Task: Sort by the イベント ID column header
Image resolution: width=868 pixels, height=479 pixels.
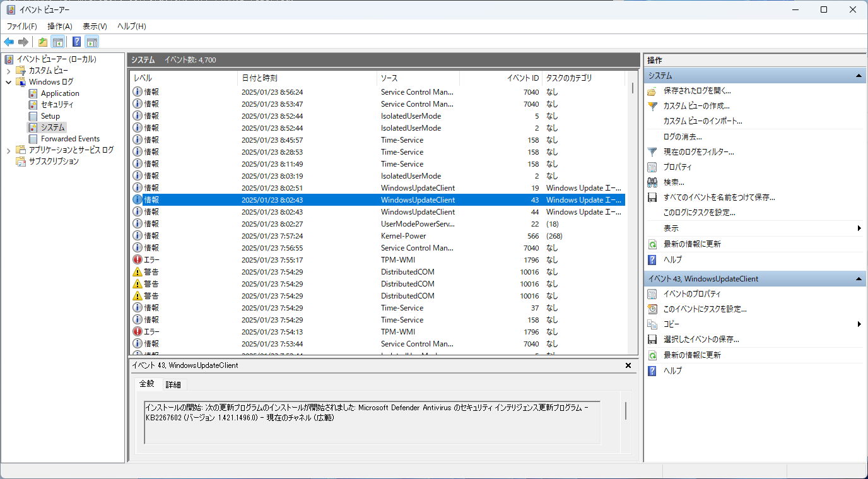Action: (x=523, y=78)
